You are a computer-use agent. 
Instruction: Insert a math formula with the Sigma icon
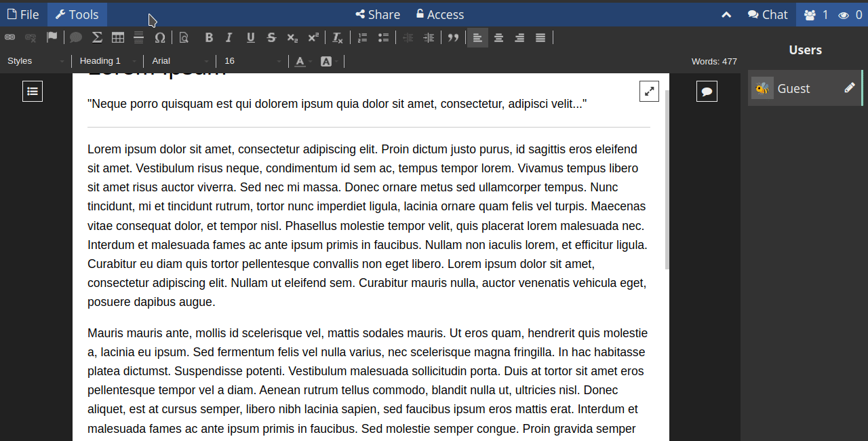97,38
